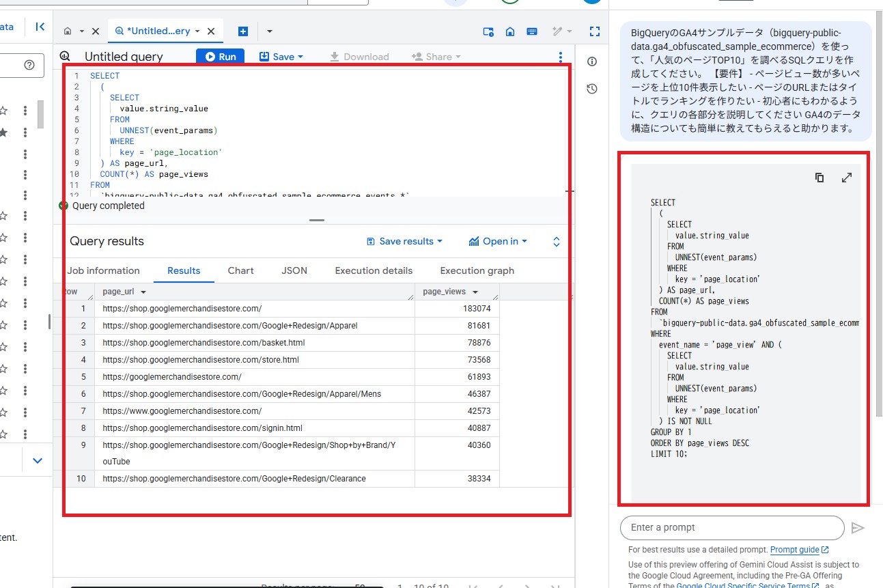
Task: Open the Execution graph tab
Action: (x=477, y=270)
